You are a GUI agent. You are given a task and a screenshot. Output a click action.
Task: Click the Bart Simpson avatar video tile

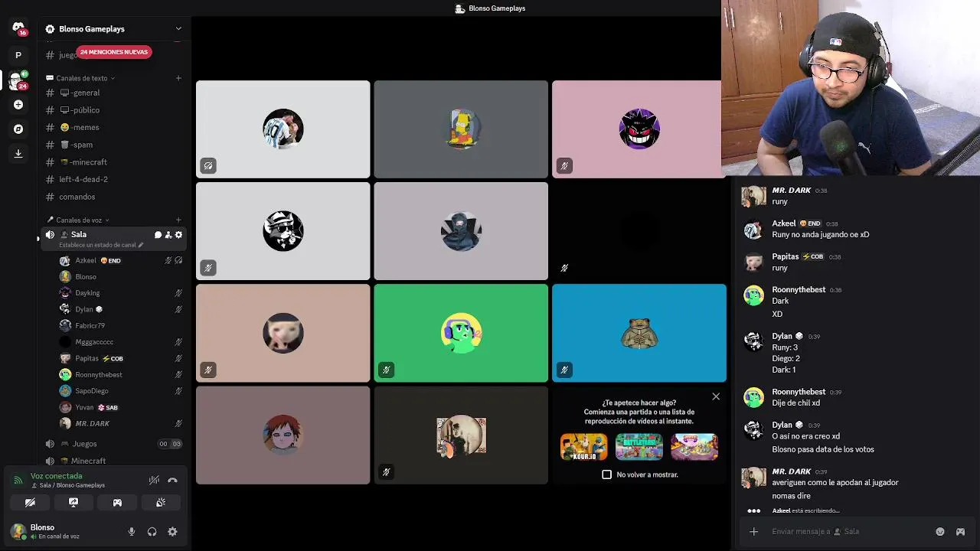pos(461,129)
